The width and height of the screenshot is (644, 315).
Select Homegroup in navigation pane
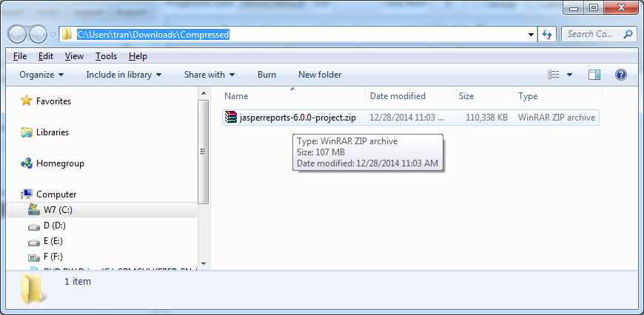[x=61, y=163]
